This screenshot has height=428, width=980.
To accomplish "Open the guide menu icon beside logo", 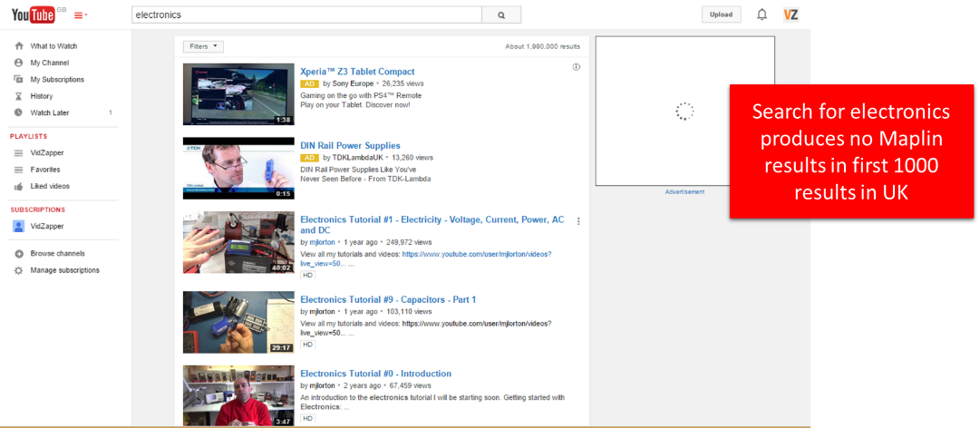I will coord(81,15).
